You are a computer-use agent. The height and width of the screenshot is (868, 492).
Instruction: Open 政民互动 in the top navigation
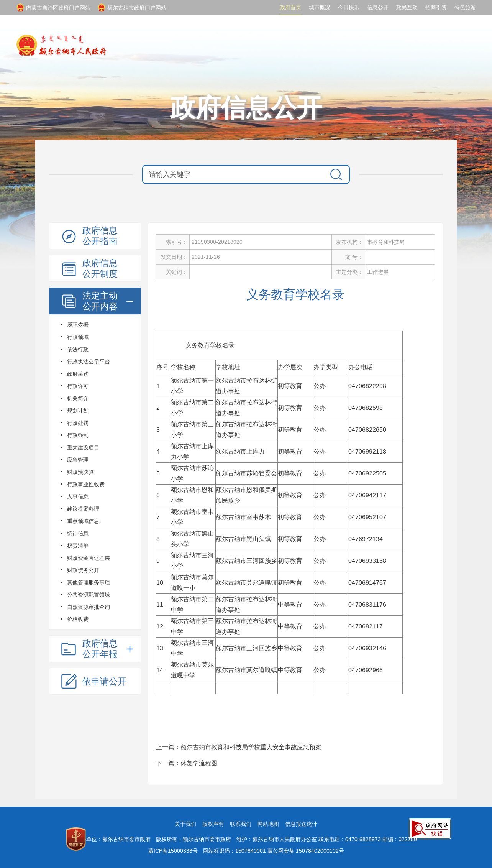coord(407,8)
